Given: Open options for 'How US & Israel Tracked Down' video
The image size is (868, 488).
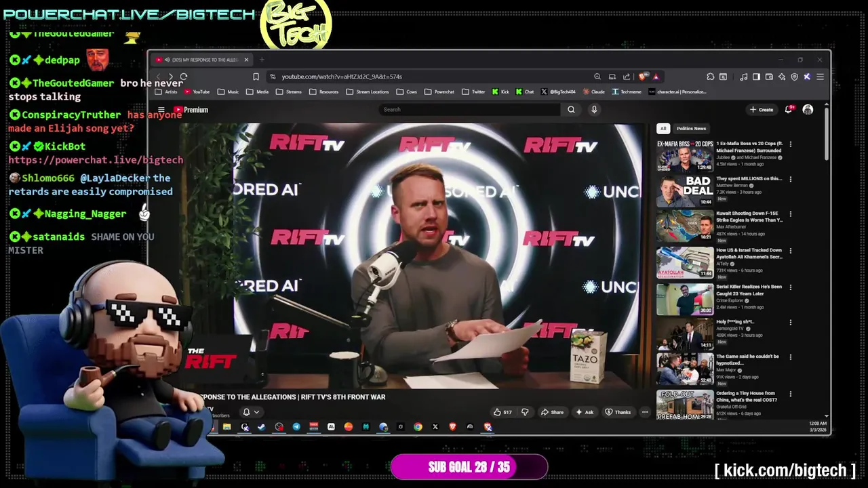Looking at the screenshot, I should click(x=790, y=251).
